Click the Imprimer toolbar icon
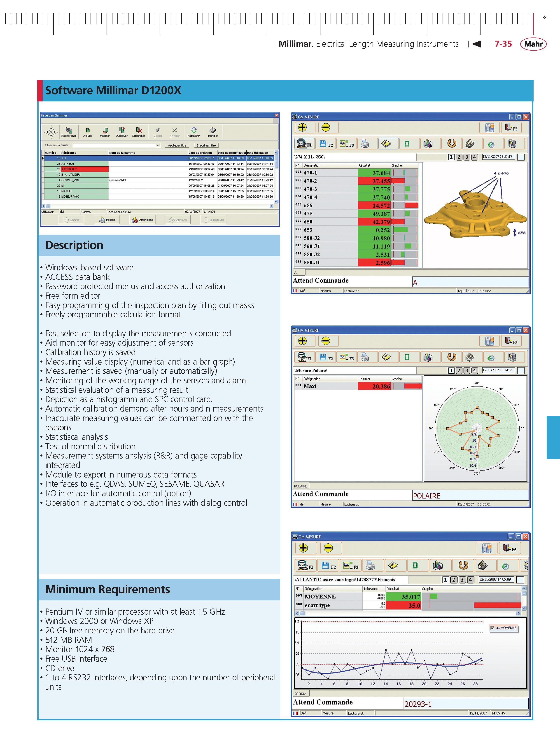This screenshot has height=747, width=560. coord(213,132)
